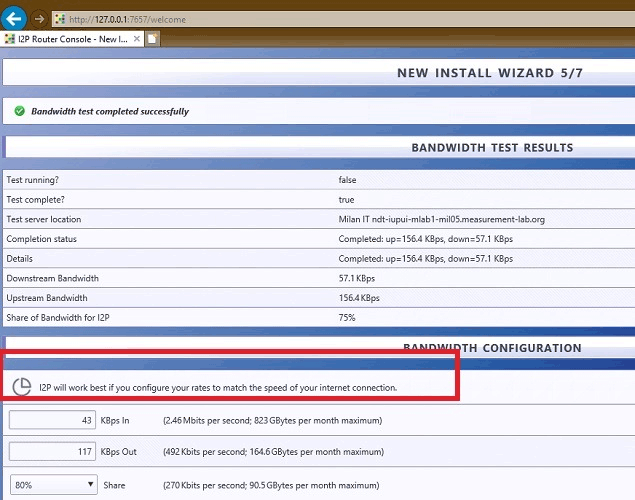This screenshot has height=500, width=635.
Task: Close the I2P Router Console tab
Action: (137, 39)
